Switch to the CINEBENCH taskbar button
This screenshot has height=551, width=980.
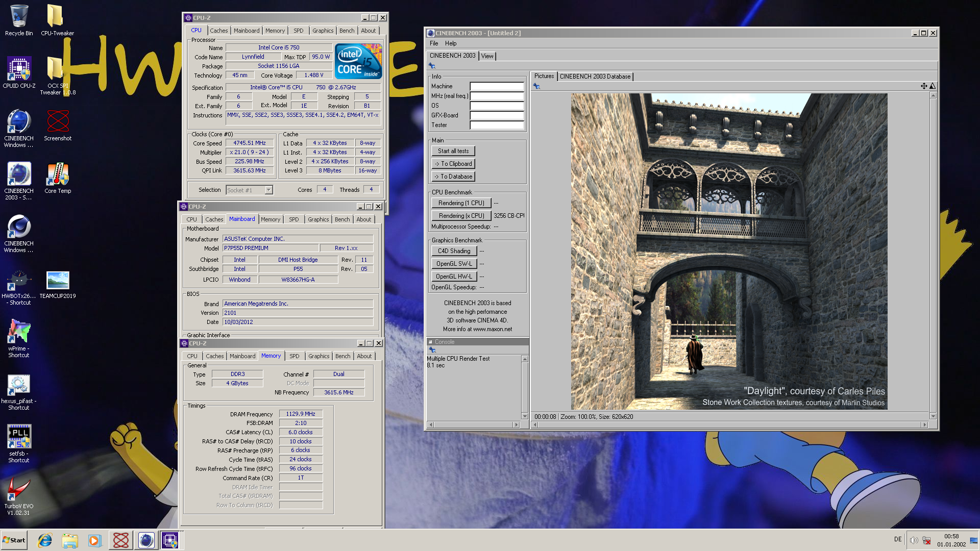click(146, 540)
